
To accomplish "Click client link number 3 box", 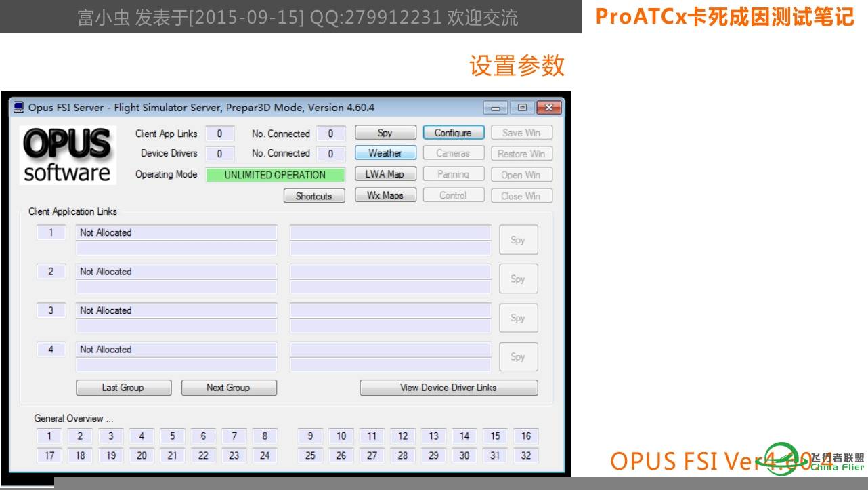I will (x=51, y=310).
